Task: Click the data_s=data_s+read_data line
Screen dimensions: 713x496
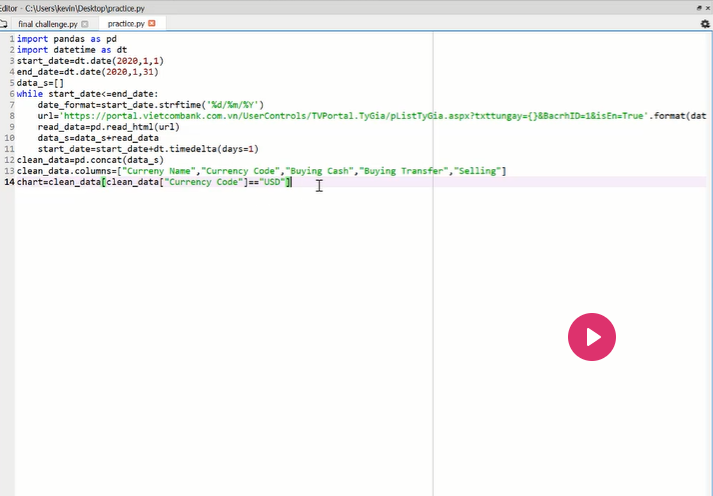Action: pyautogui.click(x=98, y=138)
